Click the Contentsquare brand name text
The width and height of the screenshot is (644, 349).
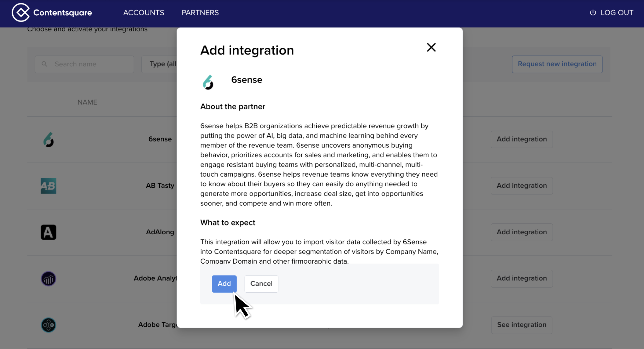[63, 13]
